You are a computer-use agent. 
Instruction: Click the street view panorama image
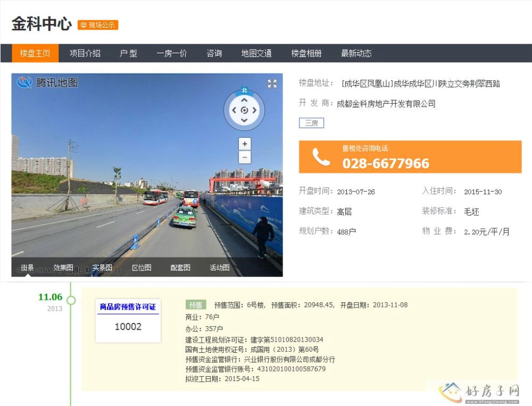[147, 175]
